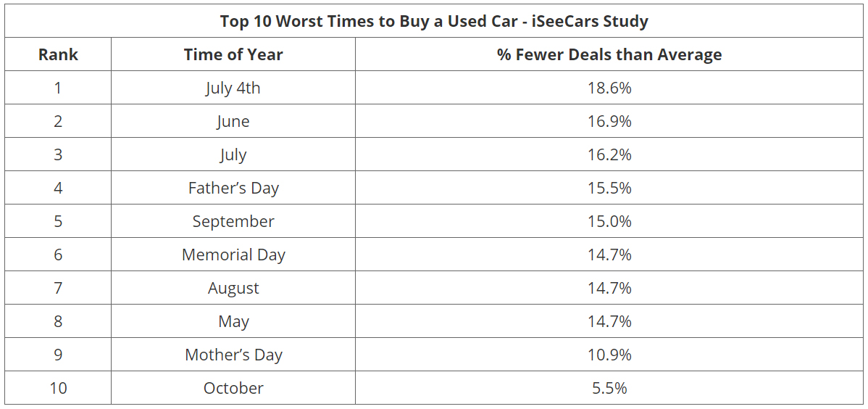868x409 pixels.
Task: Select the Rank column header
Action: pyautogui.click(x=58, y=54)
